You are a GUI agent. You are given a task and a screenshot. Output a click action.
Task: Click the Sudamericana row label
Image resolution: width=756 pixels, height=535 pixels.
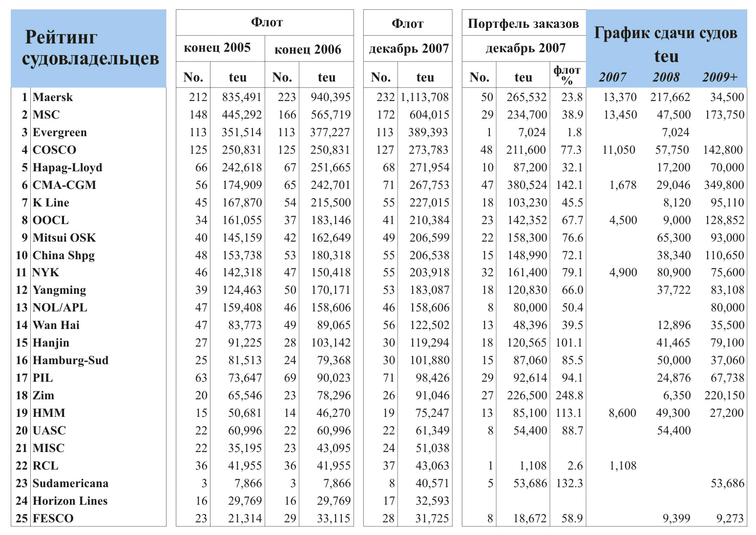(x=70, y=483)
